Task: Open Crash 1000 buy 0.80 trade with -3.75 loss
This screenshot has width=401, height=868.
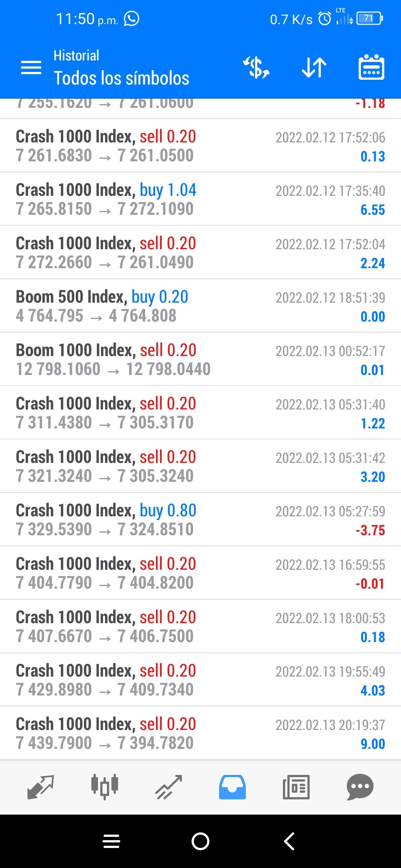Action: point(200,519)
